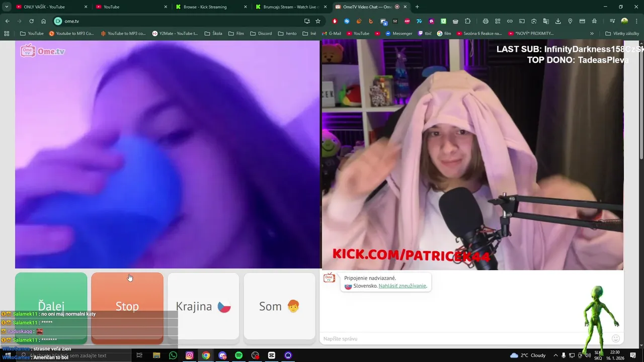The width and height of the screenshot is (644, 362).
Task: Switch to Brumcajs Stream tab
Action: (x=291, y=7)
